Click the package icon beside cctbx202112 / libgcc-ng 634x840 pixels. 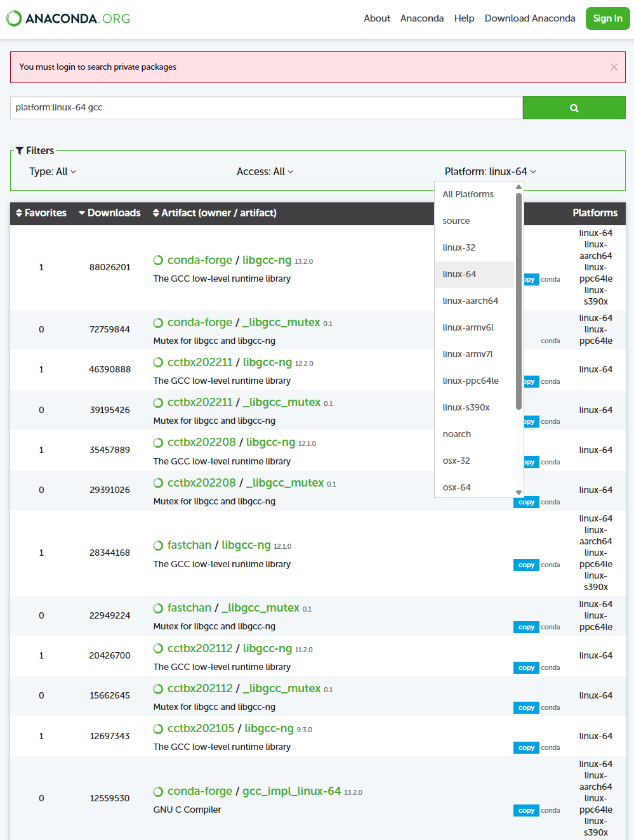(x=158, y=648)
